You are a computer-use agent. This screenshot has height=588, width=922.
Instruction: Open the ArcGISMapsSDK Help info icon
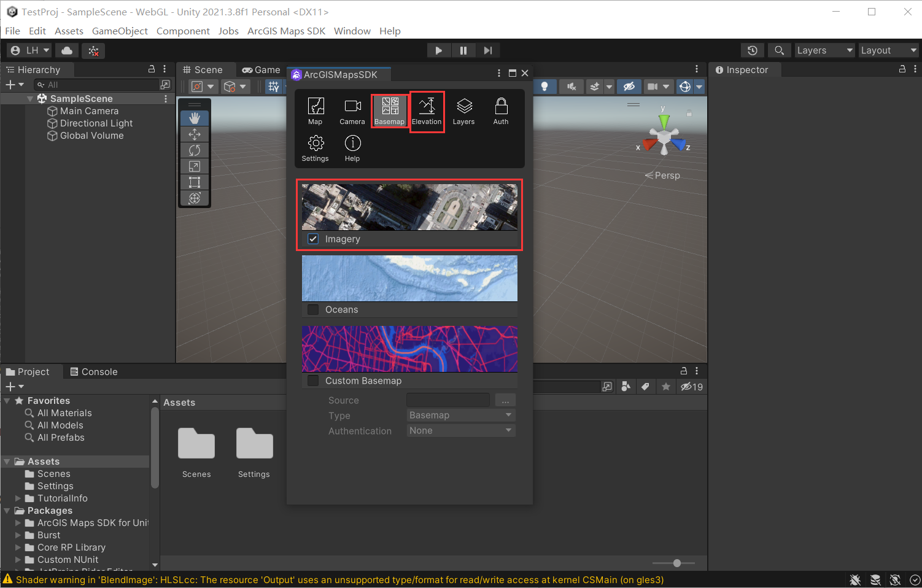(x=352, y=148)
